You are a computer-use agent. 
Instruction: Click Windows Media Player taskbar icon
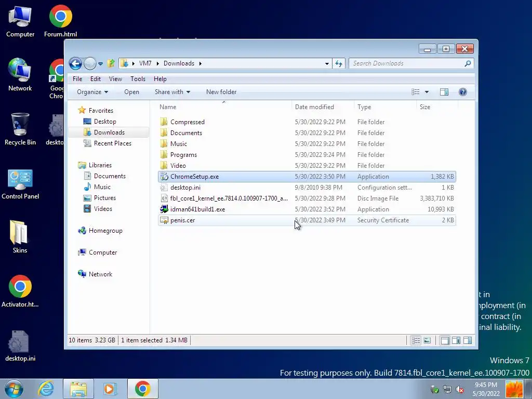(110, 389)
